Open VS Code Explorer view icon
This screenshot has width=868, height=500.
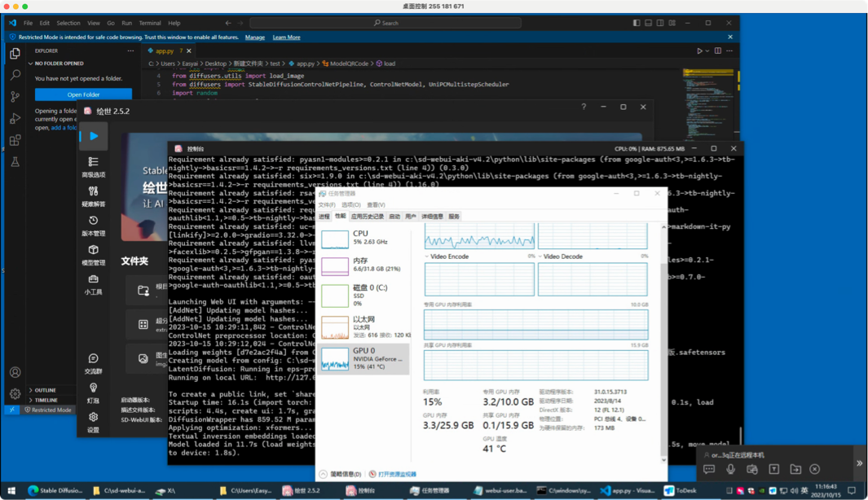pos(15,54)
